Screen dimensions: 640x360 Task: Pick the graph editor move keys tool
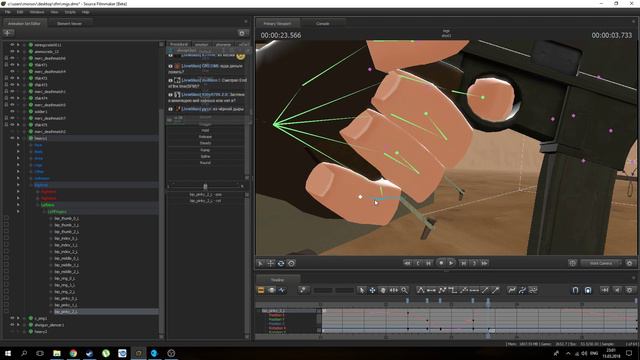(x=372, y=290)
